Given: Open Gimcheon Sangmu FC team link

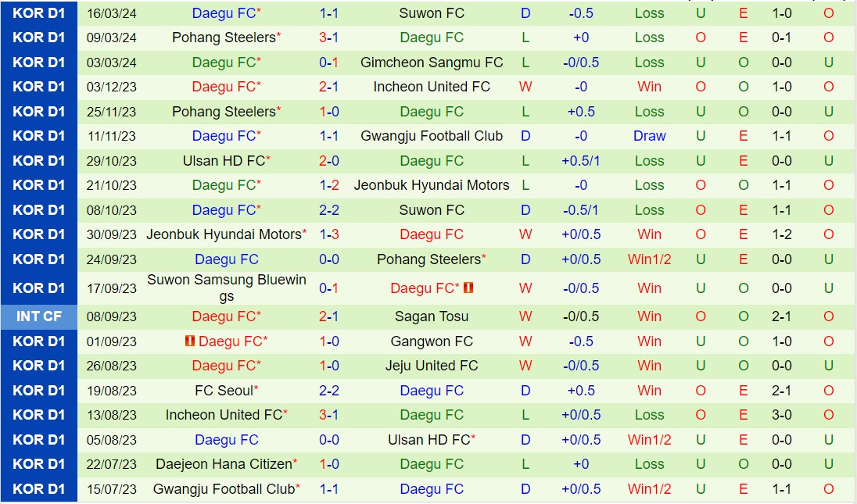Looking at the screenshot, I should (x=432, y=63).
